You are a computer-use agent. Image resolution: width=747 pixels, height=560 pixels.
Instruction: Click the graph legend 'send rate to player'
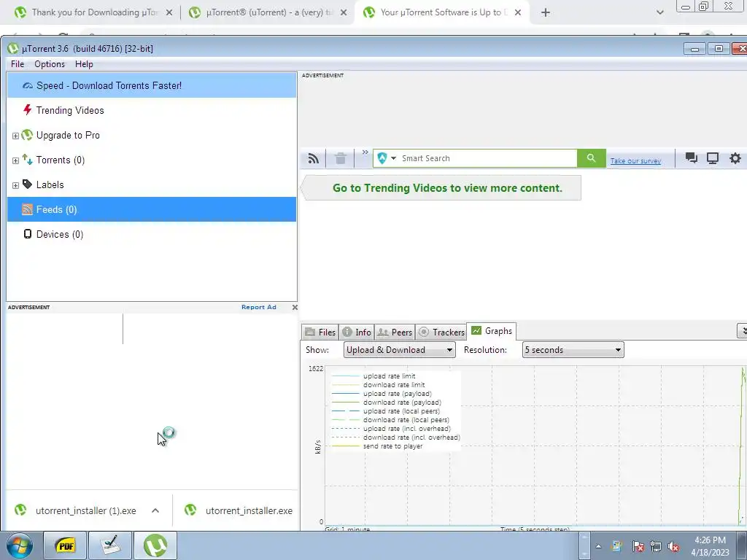393,446
